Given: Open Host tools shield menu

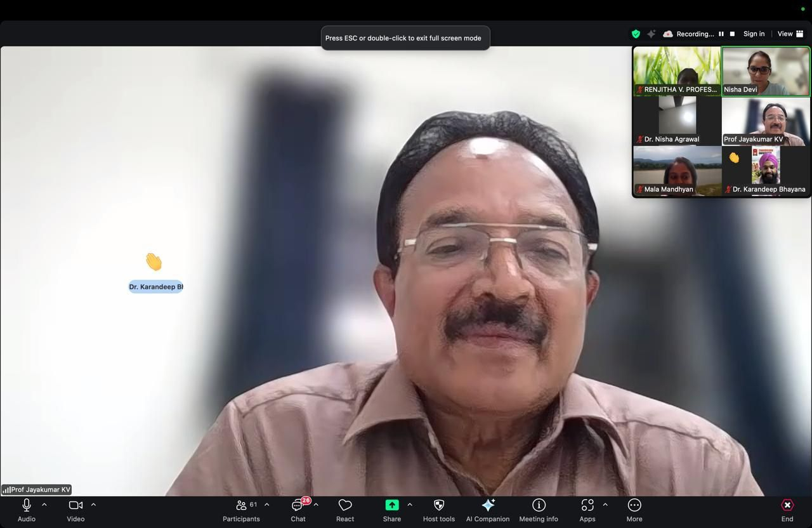Looking at the screenshot, I should 438,510.
